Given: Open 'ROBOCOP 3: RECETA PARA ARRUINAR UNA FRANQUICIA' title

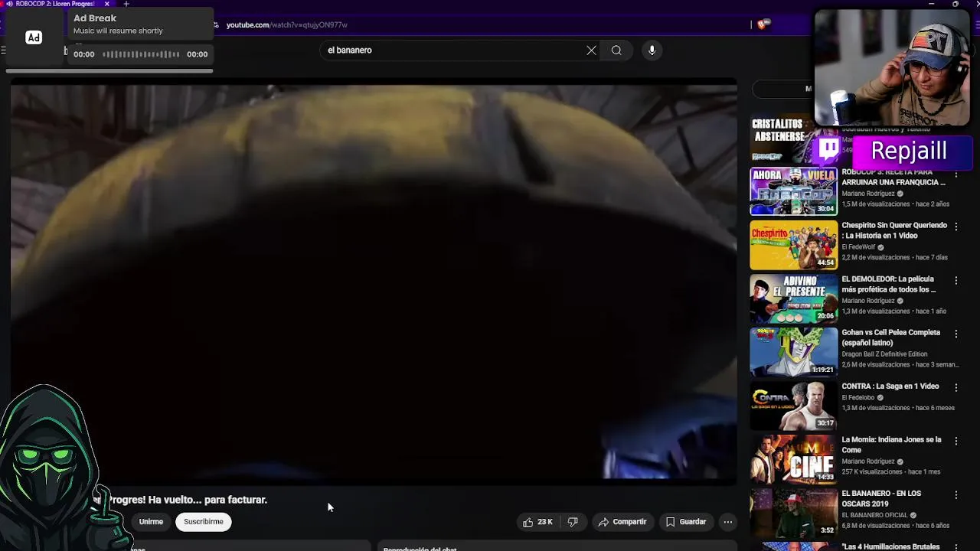Looking at the screenshot, I should click(x=893, y=177).
